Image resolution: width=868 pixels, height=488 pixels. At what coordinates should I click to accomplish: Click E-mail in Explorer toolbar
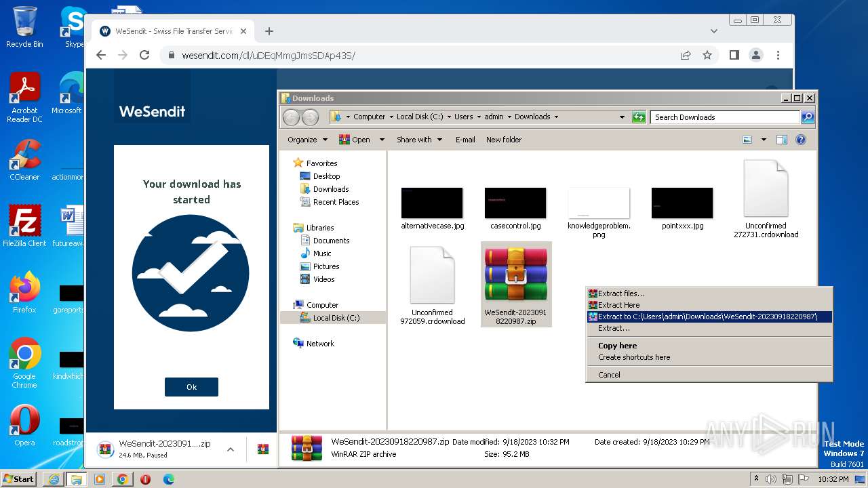(465, 140)
